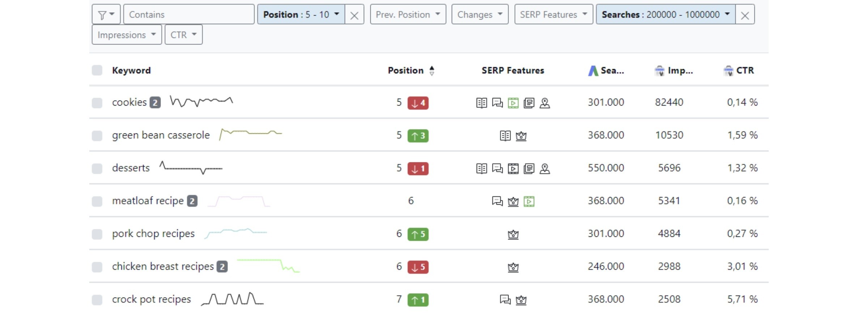Click the crown icon for chicken breast recipes
Screen dimensions: 868x320
(x=513, y=267)
